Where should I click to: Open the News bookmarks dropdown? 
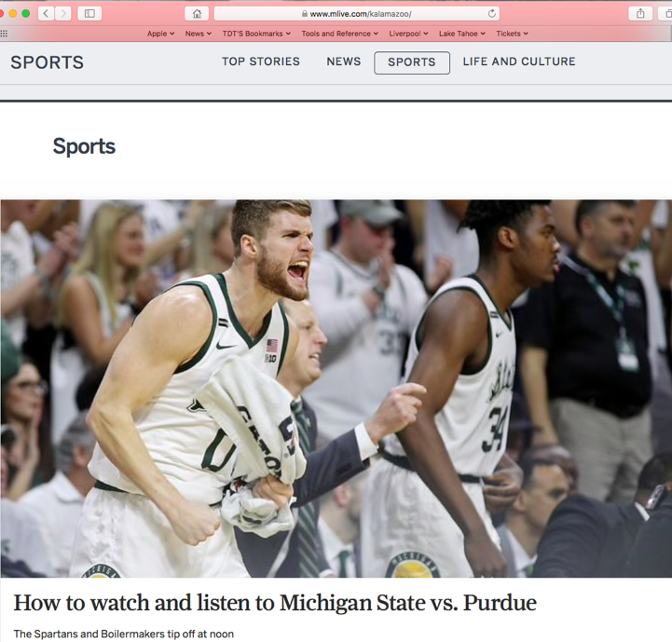(198, 34)
